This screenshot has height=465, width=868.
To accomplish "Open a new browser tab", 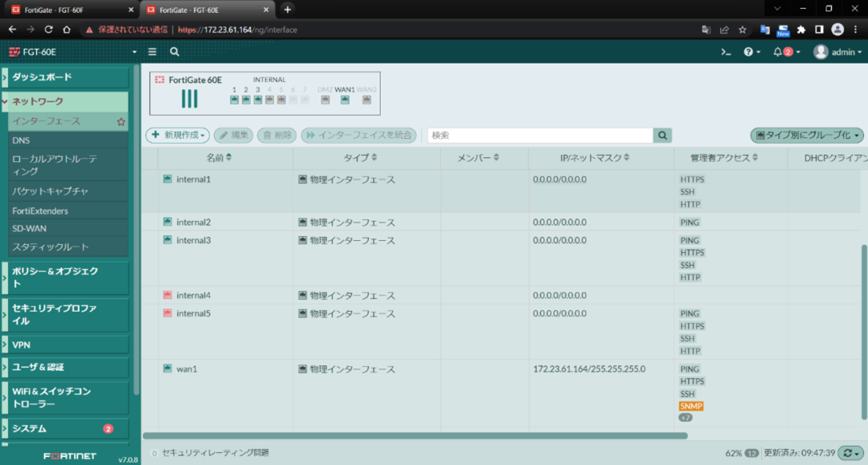I will [287, 10].
